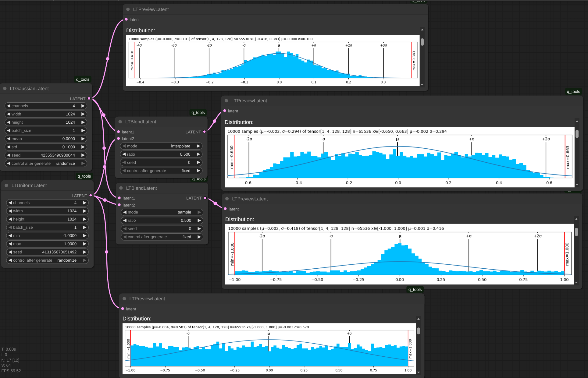Image resolution: width=588 pixels, height=378 pixels.
Task: Decrease sample blend seed left arrow
Action: tap(125, 229)
